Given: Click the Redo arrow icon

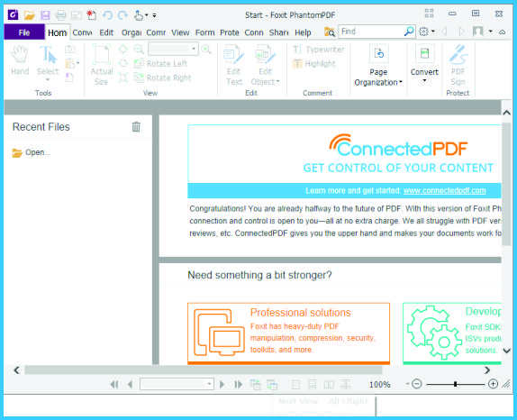Looking at the screenshot, I should click(x=122, y=15).
